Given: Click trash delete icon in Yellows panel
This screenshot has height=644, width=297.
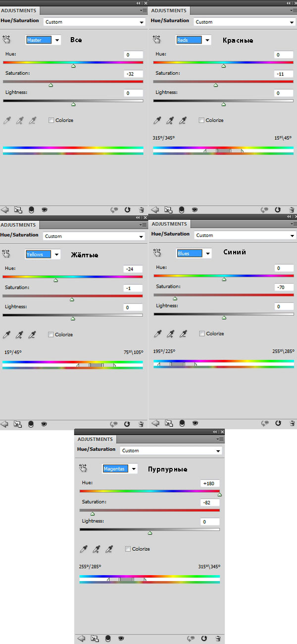Looking at the screenshot, I should [141, 424].
